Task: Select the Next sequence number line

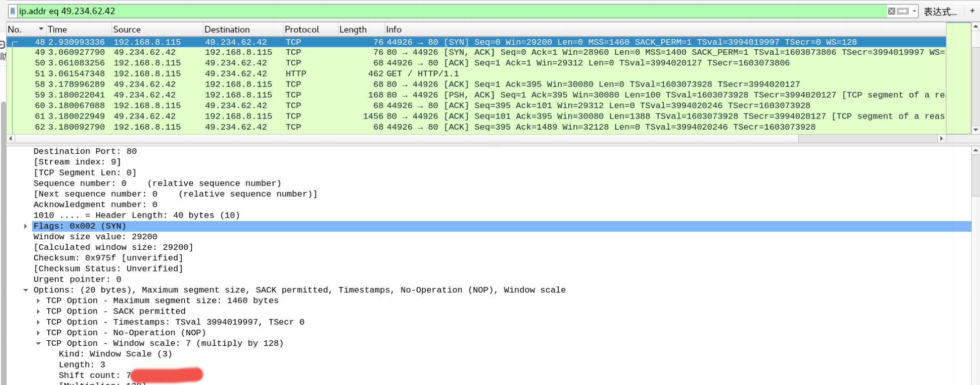Action: coord(175,194)
